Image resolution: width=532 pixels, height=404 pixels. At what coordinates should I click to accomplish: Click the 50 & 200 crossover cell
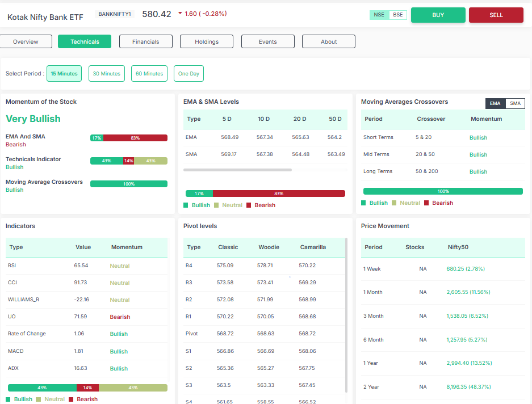(427, 171)
